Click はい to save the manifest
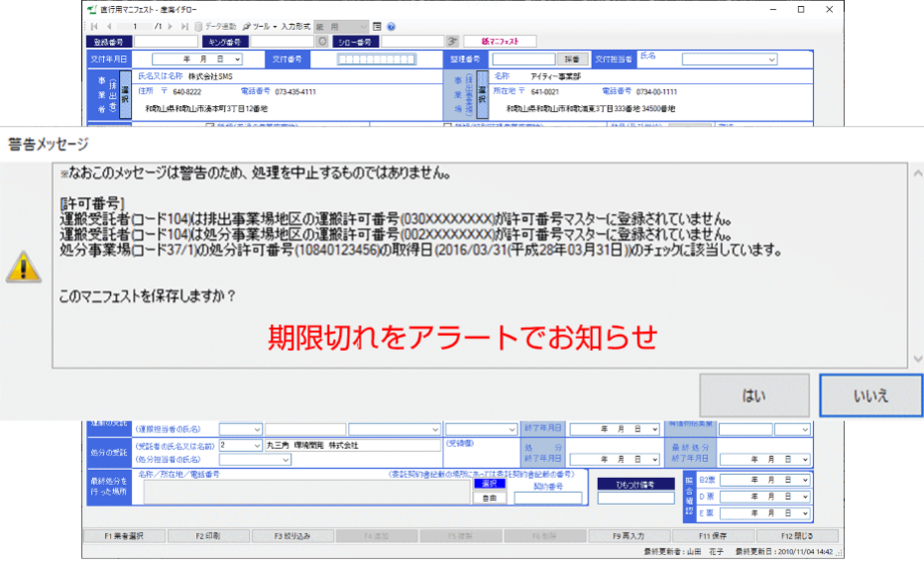This screenshot has width=924, height=567. (754, 396)
